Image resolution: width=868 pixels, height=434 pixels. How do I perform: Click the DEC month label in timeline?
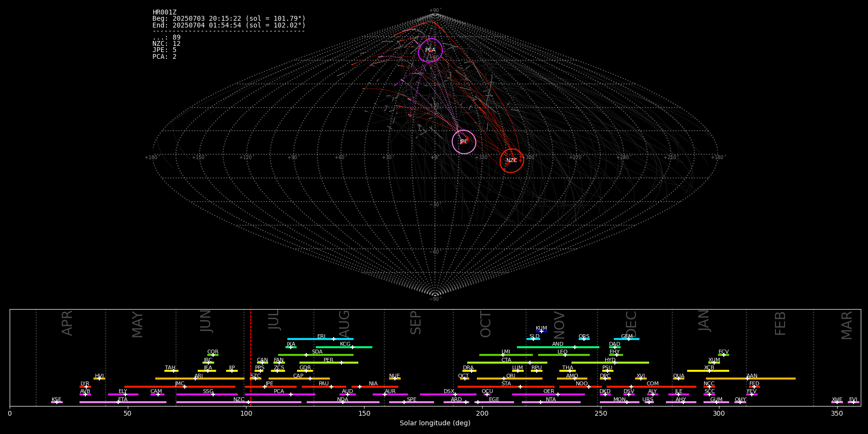click(x=631, y=325)
